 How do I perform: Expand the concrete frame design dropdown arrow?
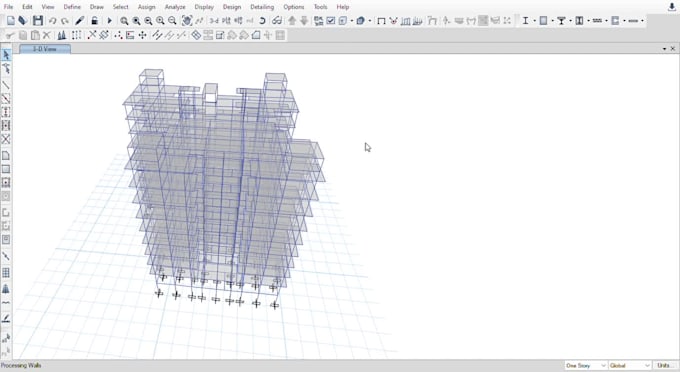[x=552, y=20]
